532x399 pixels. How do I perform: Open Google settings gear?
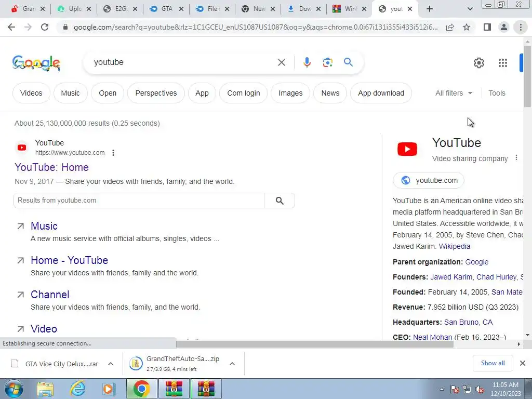(478, 63)
